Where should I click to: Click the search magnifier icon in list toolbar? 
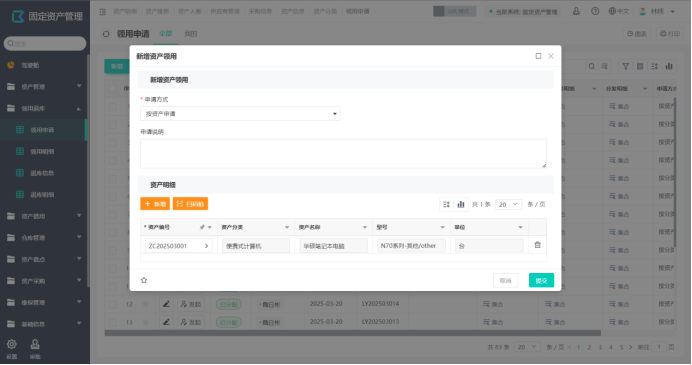(x=591, y=66)
